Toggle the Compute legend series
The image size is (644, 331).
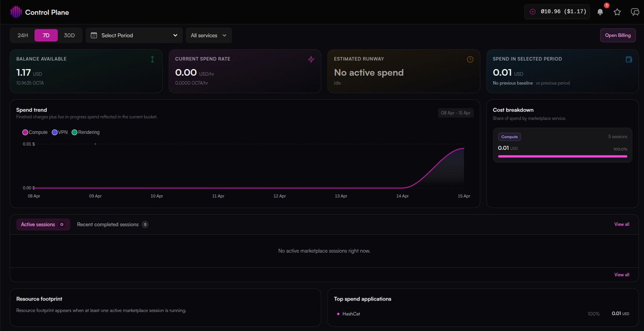35,133
